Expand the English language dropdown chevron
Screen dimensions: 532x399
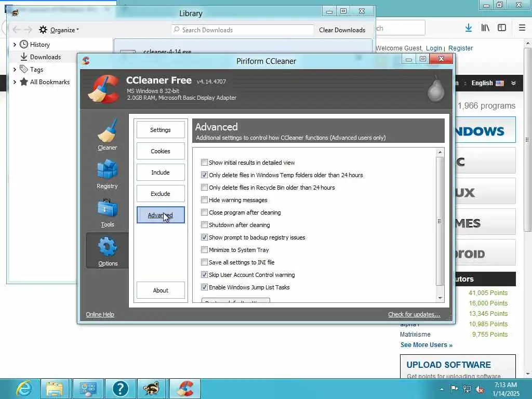click(x=513, y=83)
